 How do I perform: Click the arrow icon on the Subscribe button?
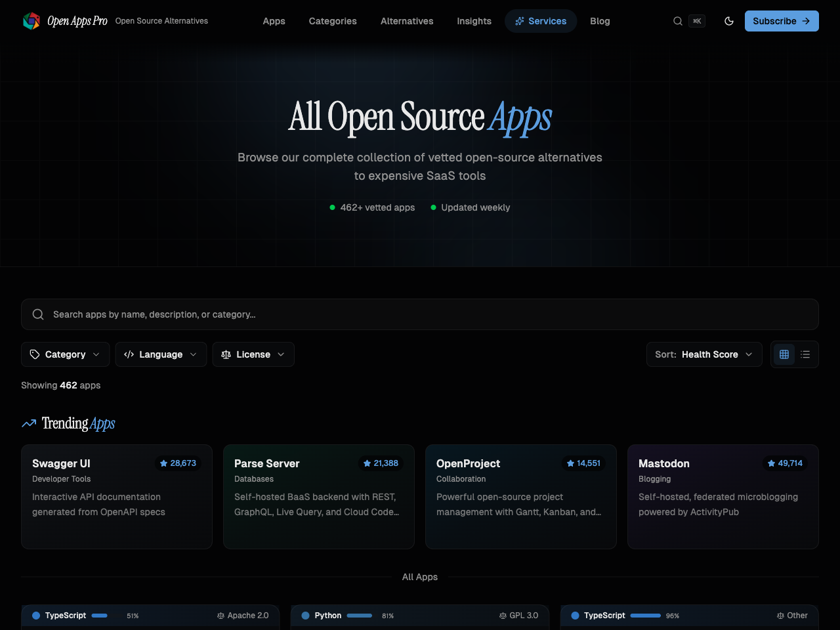tap(806, 21)
